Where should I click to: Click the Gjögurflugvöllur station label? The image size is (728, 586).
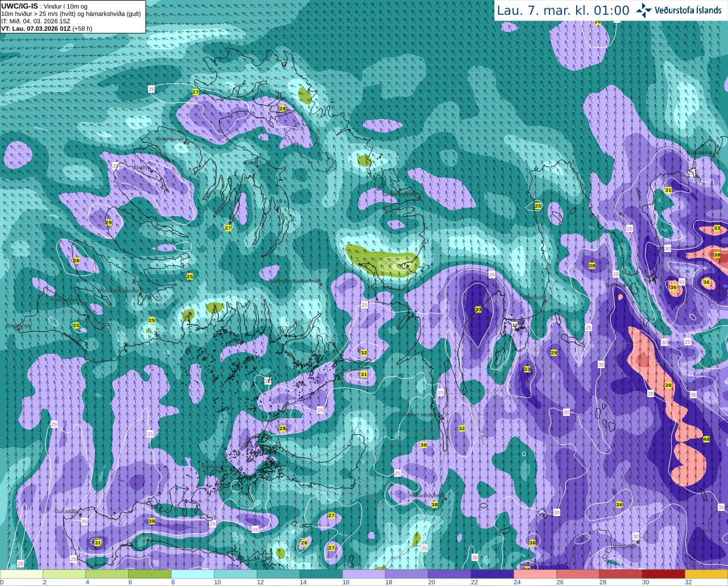tap(401, 194)
